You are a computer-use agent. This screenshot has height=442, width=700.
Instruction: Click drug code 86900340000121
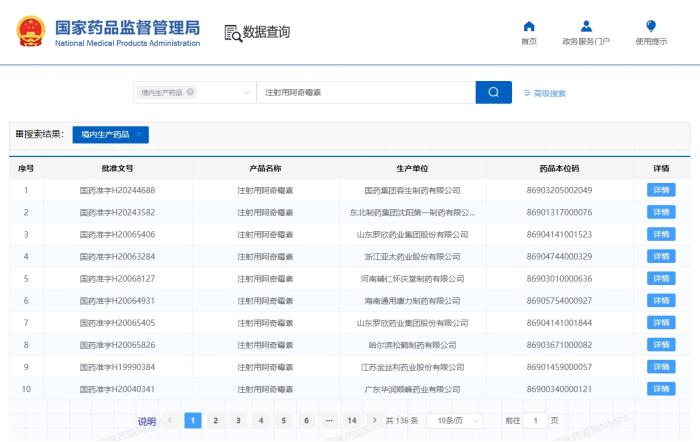559,389
